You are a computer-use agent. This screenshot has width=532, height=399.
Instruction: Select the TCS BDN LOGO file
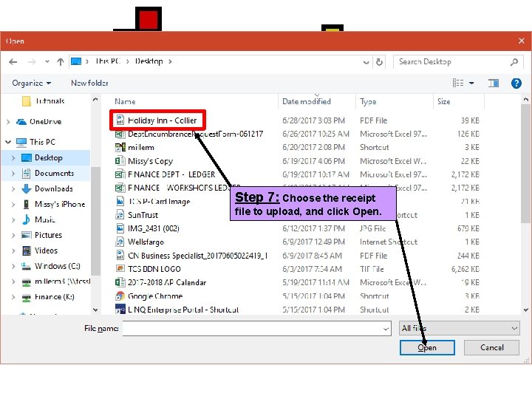click(154, 269)
